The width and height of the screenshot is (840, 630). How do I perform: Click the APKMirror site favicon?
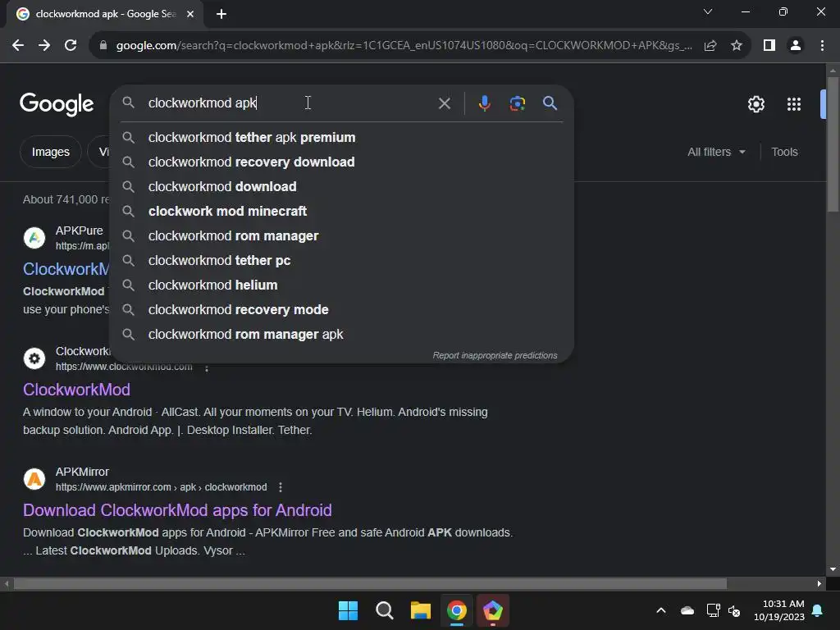(34, 479)
